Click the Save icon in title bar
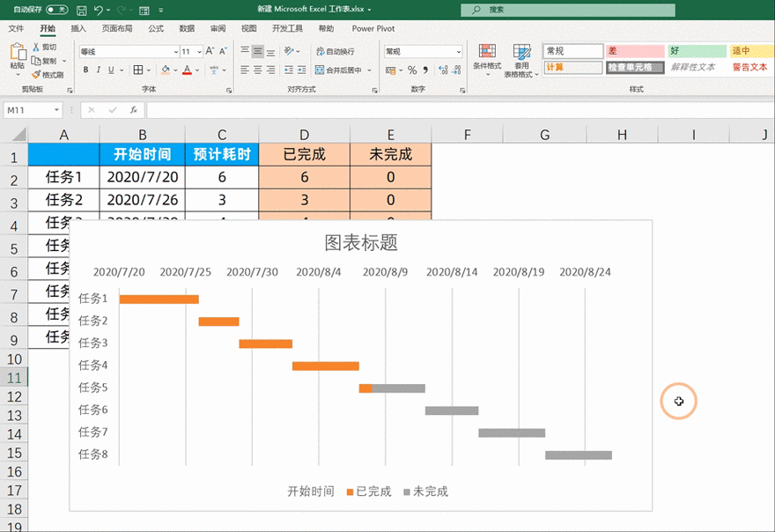This screenshot has height=532, width=775. click(81, 10)
